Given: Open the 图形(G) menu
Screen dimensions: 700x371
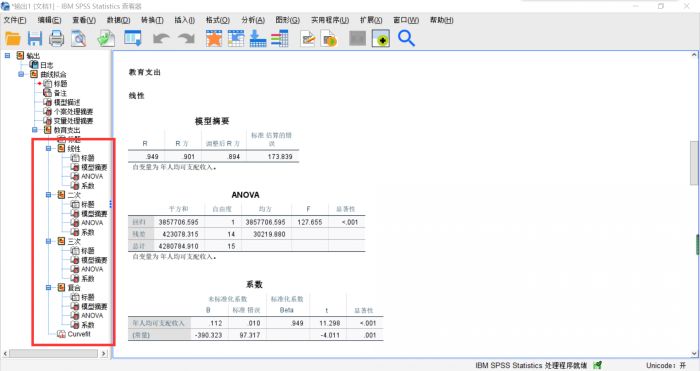Looking at the screenshot, I should pos(288,20).
